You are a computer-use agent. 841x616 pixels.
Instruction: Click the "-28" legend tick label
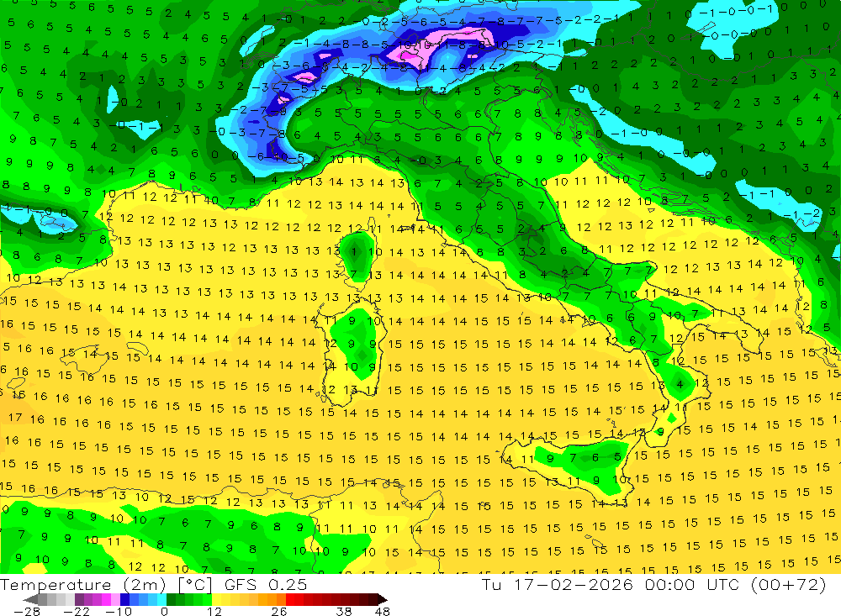(x=27, y=612)
